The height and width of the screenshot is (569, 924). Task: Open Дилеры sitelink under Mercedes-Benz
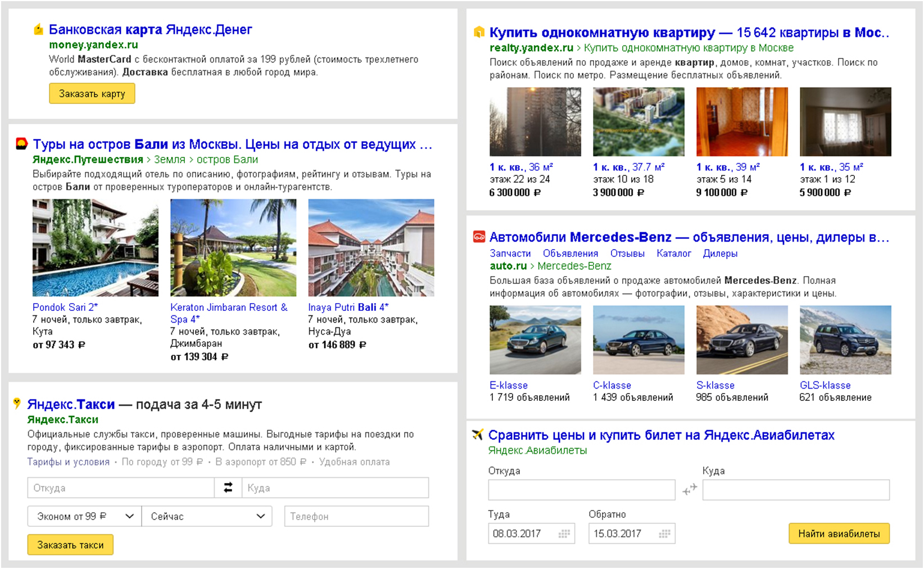tap(720, 253)
